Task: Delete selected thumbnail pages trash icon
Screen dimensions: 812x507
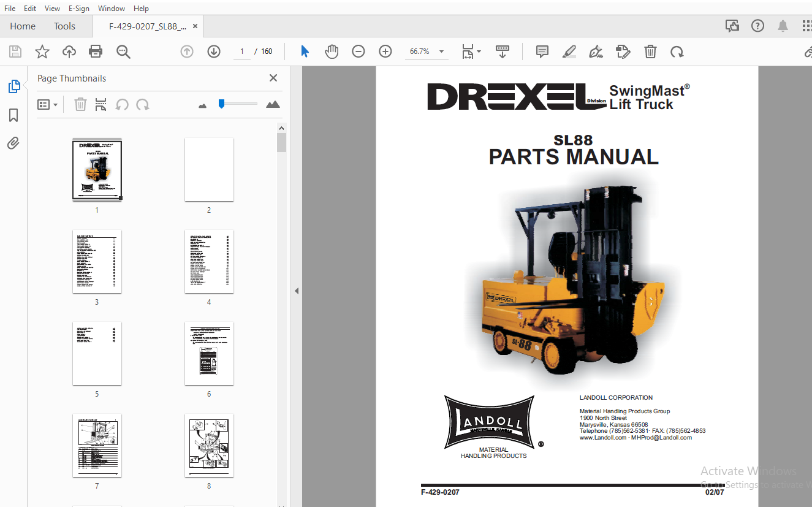Action: 80,105
